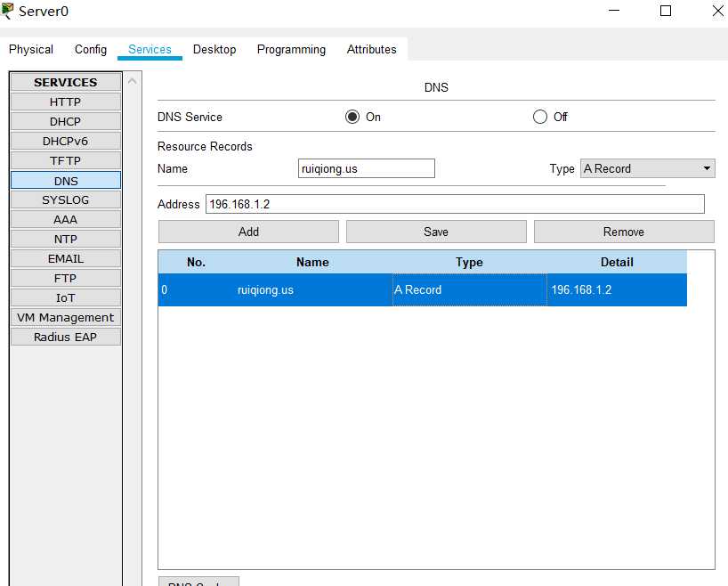Screen dimensions: 728x586
Task: Maximize the Server0 window
Action: pyautogui.click(x=666, y=10)
